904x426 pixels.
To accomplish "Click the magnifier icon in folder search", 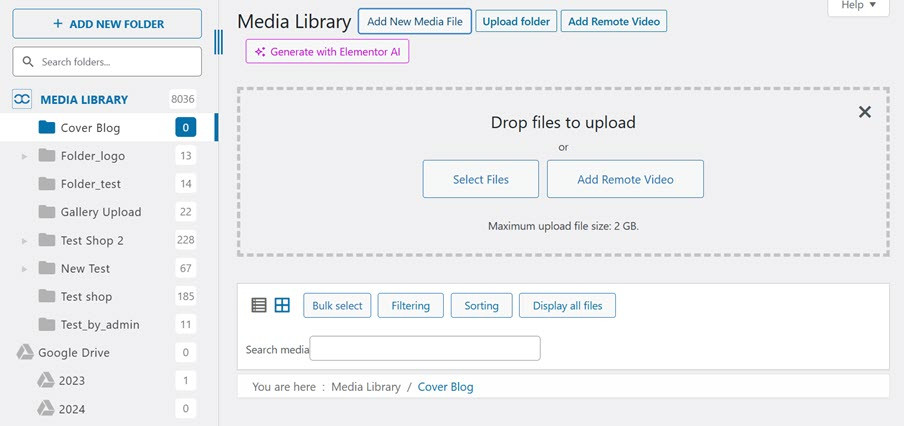I will pos(28,62).
